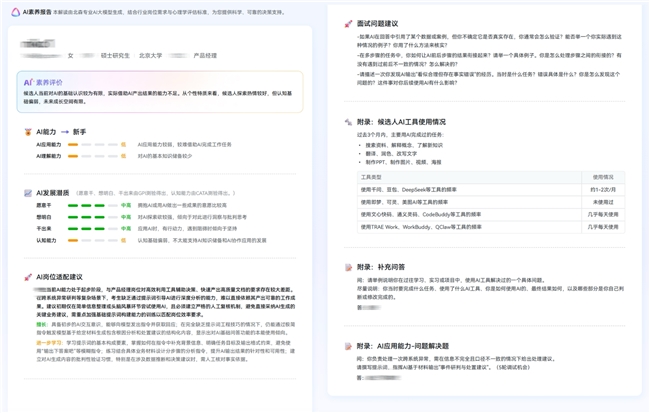Click the chart icon beside AI发展潜质
Image resolution: width=650 pixels, height=413 pixels.
point(28,193)
